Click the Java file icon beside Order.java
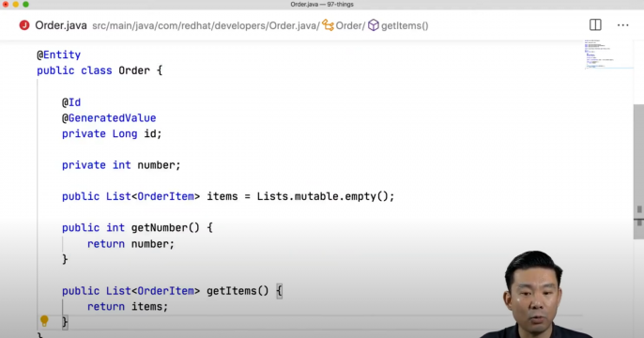 click(x=24, y=25)
